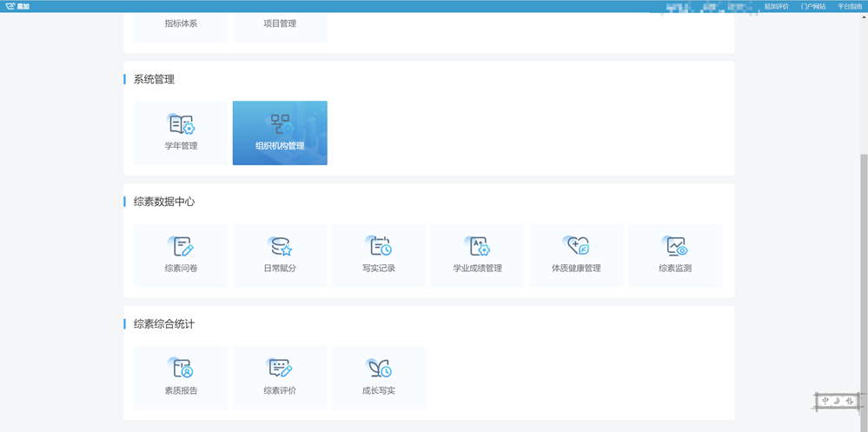Open the 综素评价 comment pencil icon
This screenshot has height=432, width=868.
(280, 368)
